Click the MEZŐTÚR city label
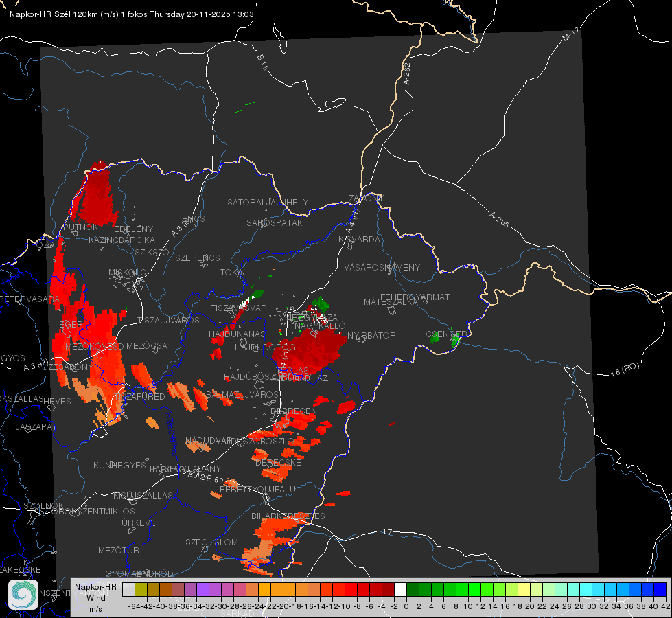Screen dimensions: 672x618 click(x=119, y=550)
